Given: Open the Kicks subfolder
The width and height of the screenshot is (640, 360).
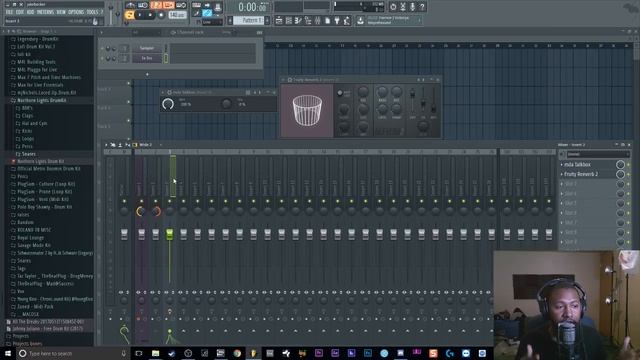Looking at the screenshot, I should point(27,131).
